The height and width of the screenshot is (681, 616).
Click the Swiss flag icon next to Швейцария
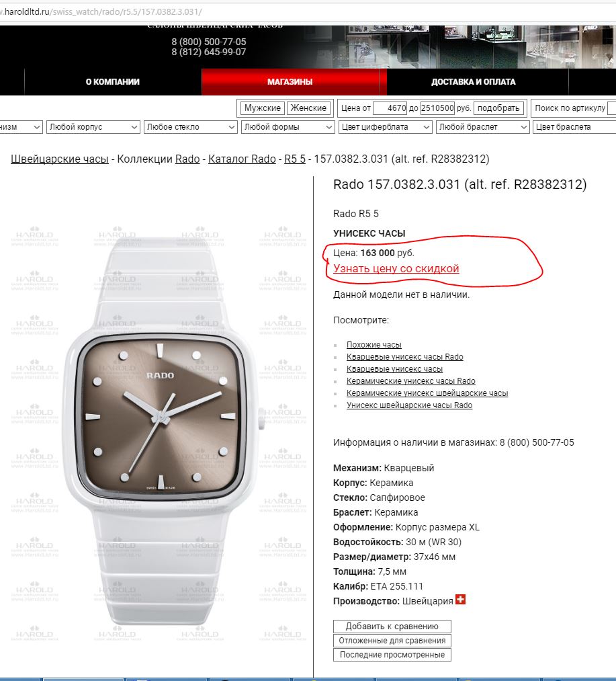[x=460, y=600]
